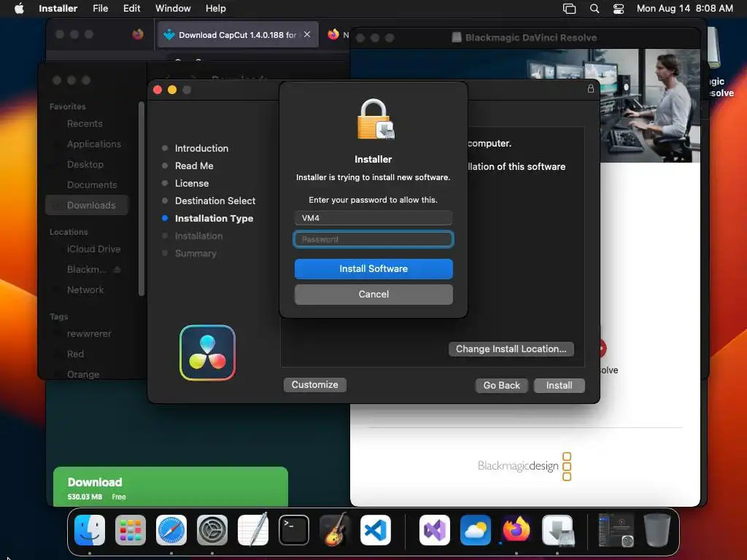Open the Edit menu
The image size is (747, 560).
click(x=131, y=8)
